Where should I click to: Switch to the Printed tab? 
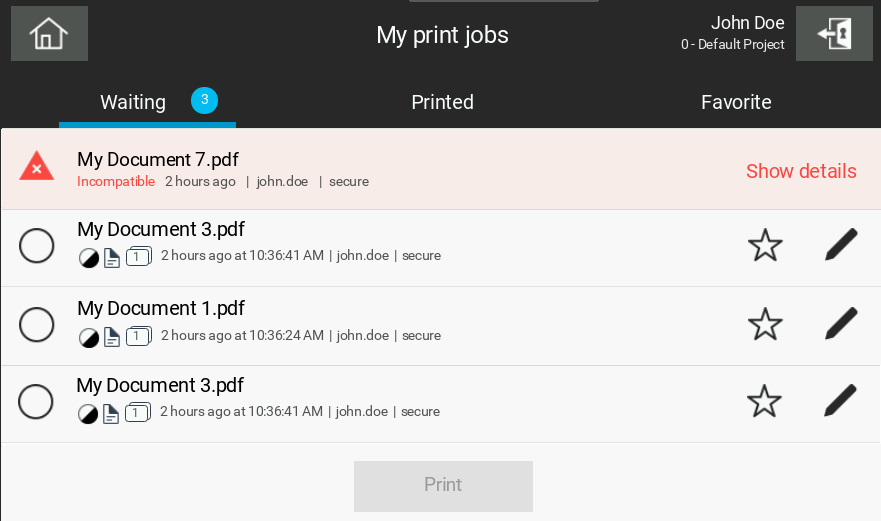click(442, 102)
